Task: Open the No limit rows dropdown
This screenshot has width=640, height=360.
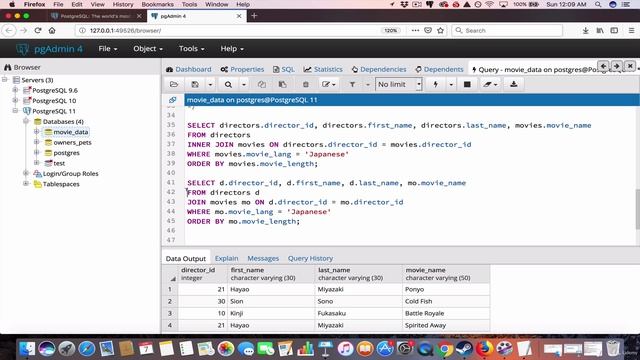Action: (x=398, y=84)
